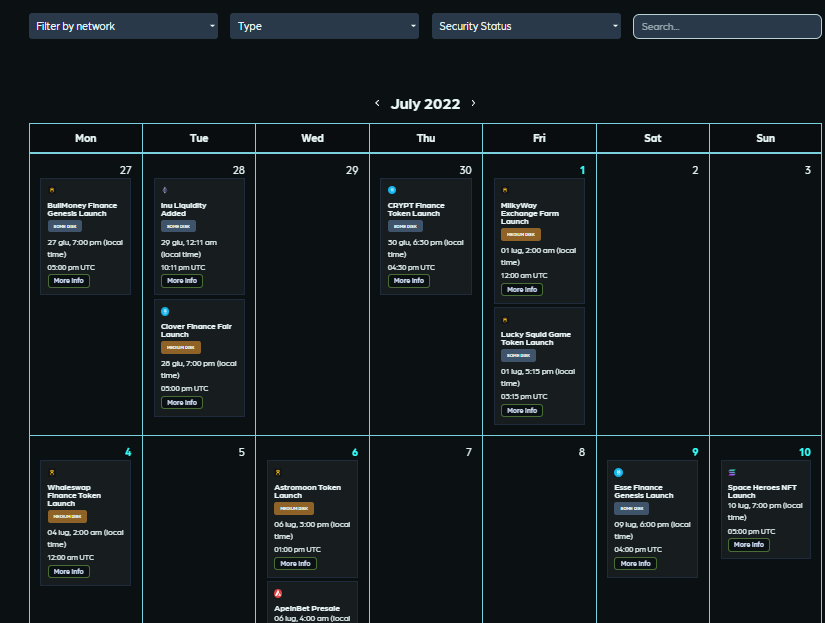Click '10:11 pm UTC' on Inu Liquidity card

[x=183, y=268]
